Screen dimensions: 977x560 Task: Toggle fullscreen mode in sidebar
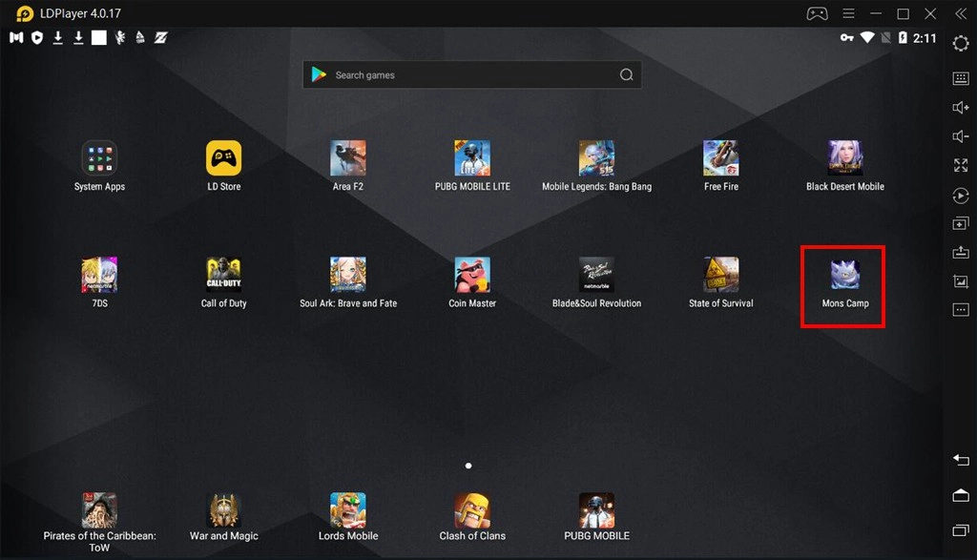pos(961,165)
